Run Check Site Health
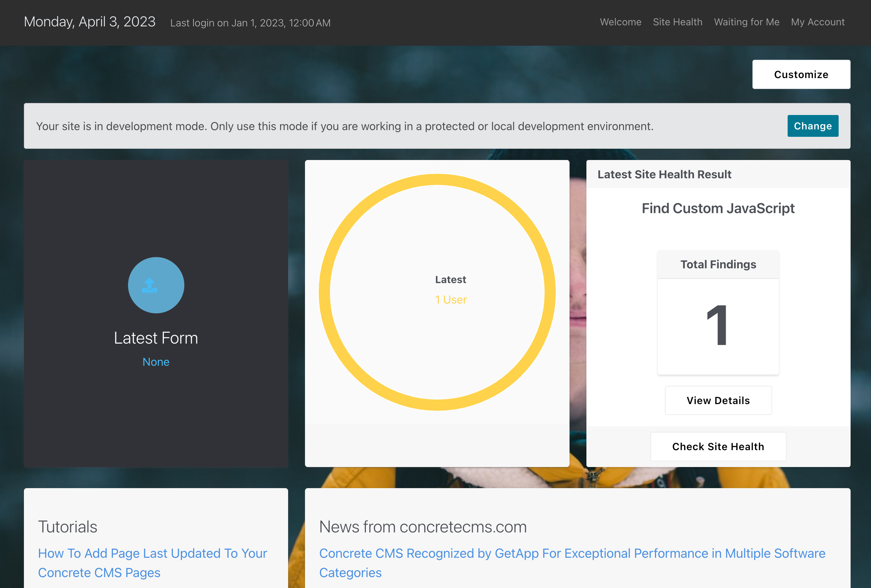The image size is (871, 588). [718, 446]
